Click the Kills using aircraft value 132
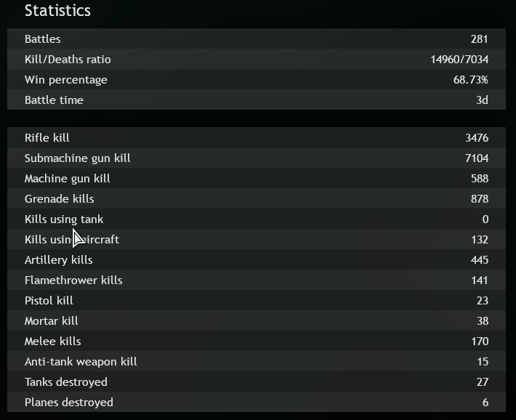This screenshot has width=516, height=420. [479, 240]
